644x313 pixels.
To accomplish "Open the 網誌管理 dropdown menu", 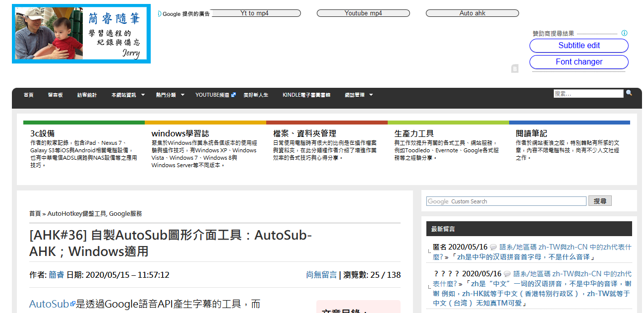I will (x=356, y=94).
